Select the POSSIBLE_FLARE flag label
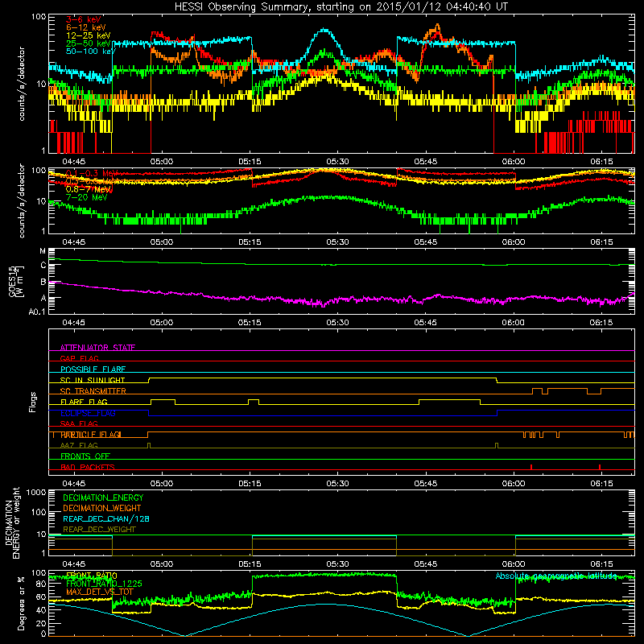This screenshot has width=644, height=644. click(93, 369)
